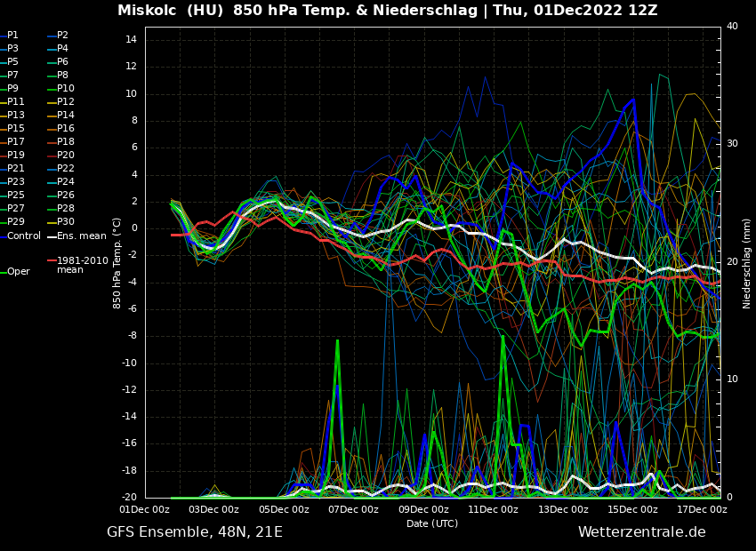
Task: Click the 01Dec 00z date tick label
Action: [x=144, y=510]
